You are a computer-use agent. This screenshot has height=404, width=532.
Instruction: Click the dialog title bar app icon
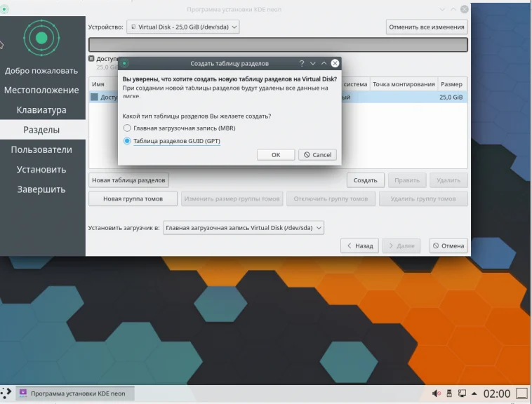click(x=124, y=63)
